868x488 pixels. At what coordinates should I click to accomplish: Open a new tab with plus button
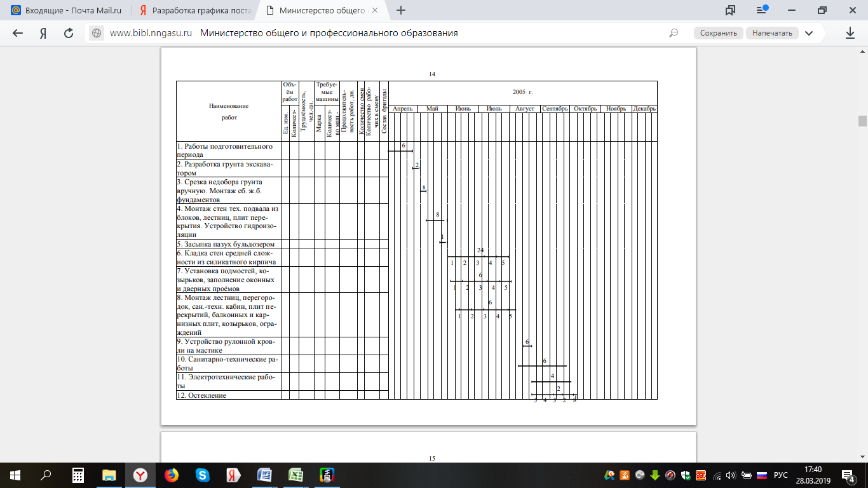click(x=400, y=10)
